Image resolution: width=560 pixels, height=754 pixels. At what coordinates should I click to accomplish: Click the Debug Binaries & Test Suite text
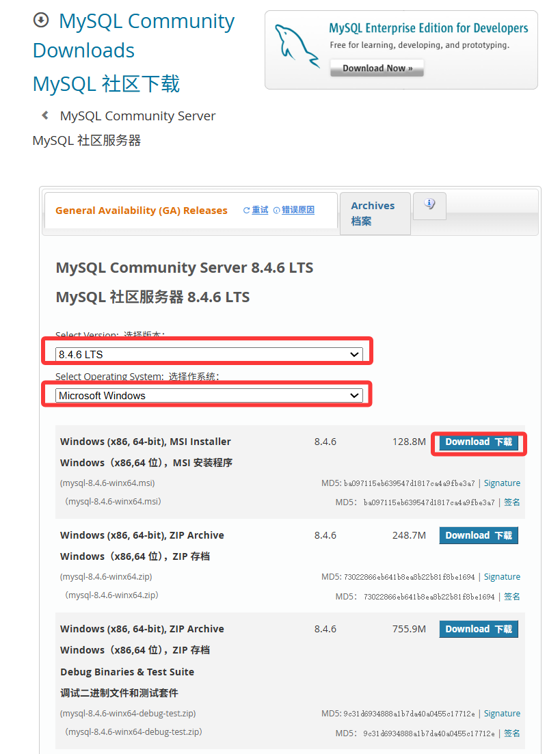pos(127,672)
